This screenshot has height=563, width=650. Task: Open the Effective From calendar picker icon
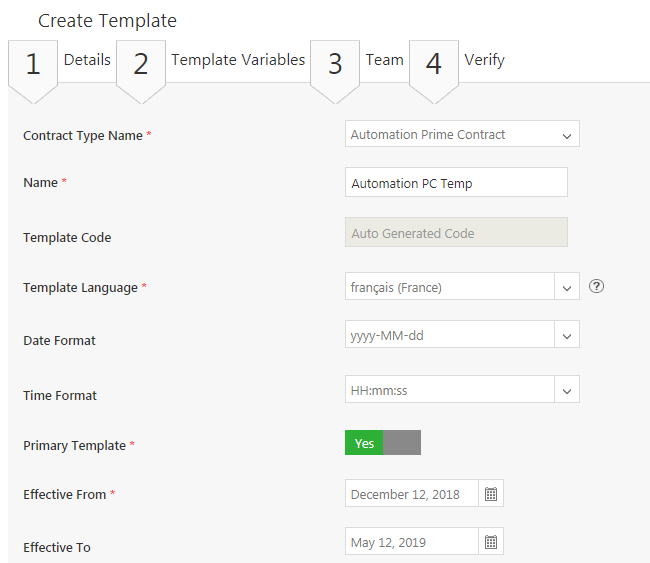point(491,494)
